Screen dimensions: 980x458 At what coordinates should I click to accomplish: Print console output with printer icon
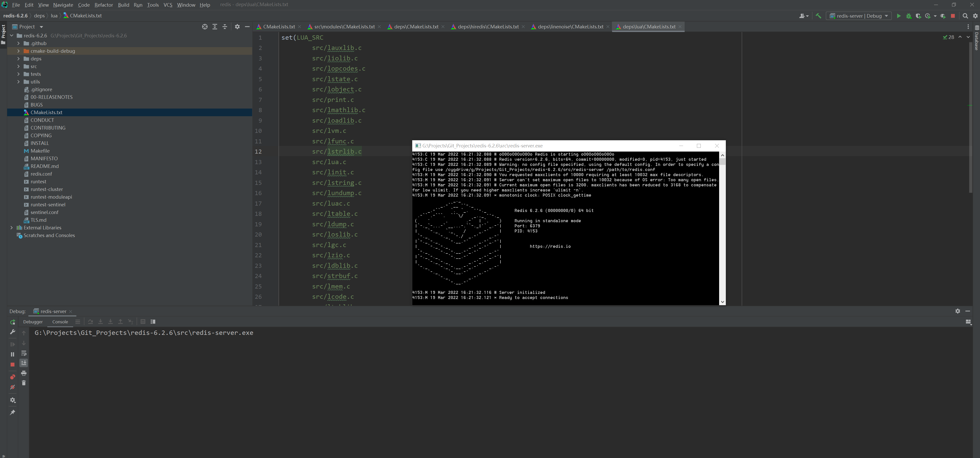(24, 373)
